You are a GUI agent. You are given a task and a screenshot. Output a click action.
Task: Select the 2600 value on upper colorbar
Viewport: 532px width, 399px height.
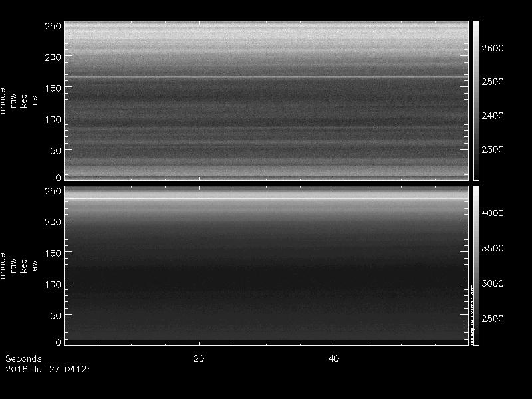coord(493,48)
